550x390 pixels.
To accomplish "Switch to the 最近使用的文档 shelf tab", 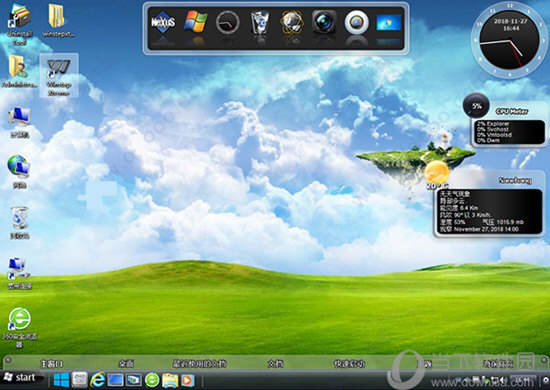I will [x=200, y=364].
